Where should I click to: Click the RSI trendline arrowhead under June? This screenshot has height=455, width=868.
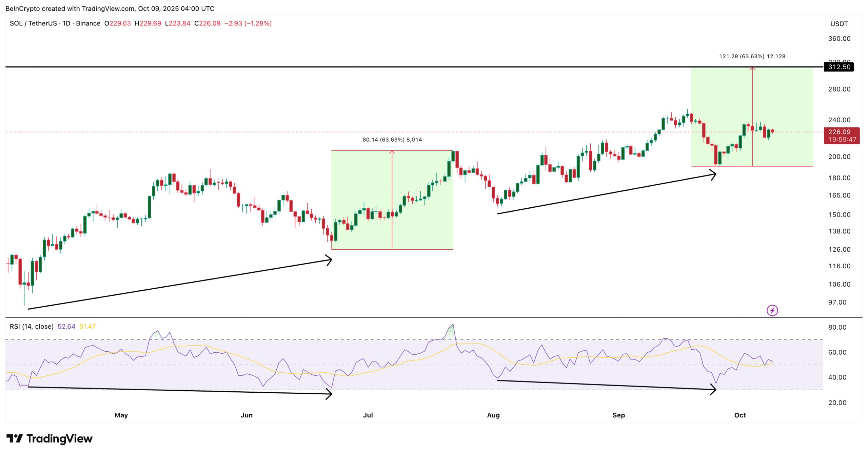(x=330, y=394)
